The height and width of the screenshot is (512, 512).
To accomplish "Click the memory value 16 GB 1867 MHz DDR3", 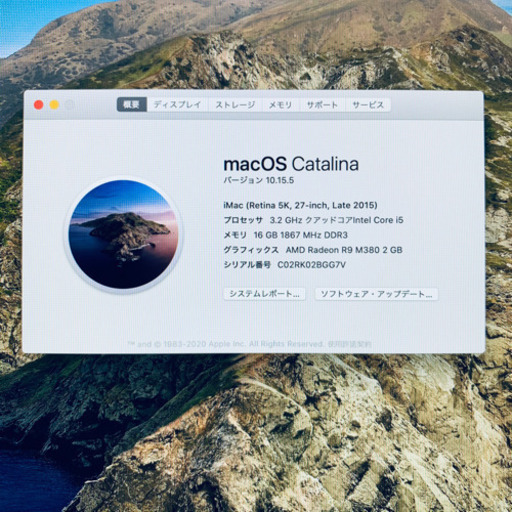I will (x=301, y=235).
